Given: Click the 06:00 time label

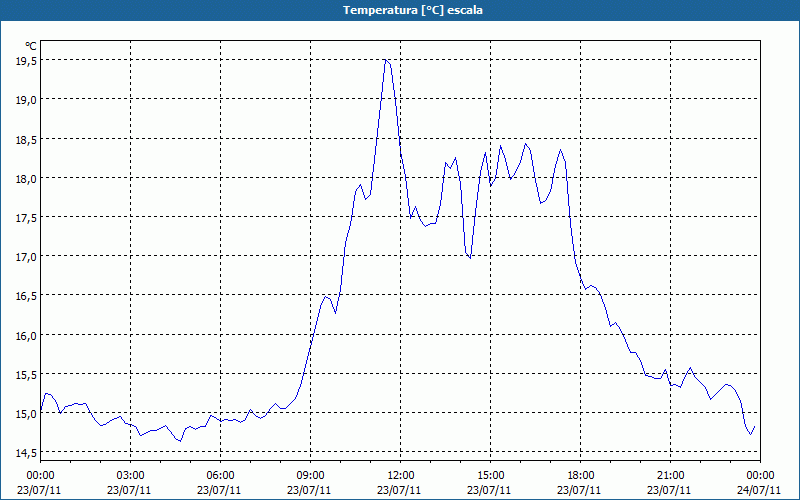Looking at the screenshot, I should [x=220, y=476].
